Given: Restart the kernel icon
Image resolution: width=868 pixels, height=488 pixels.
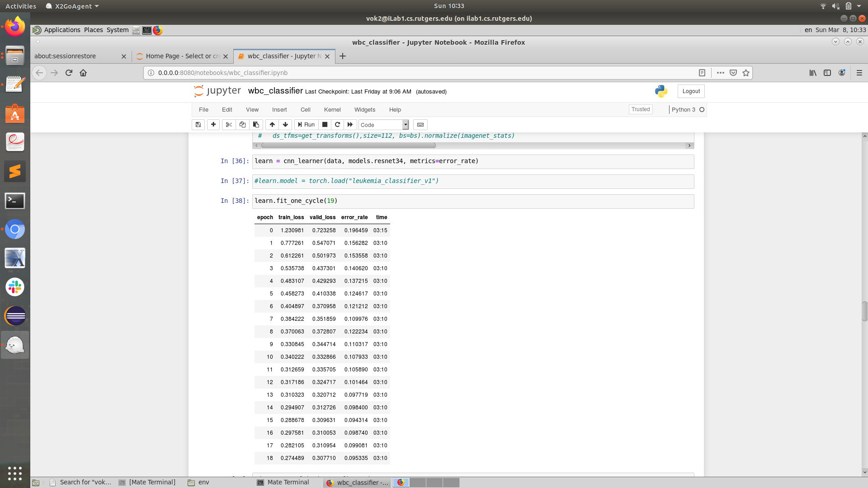Looking at the screenshot, I should (337, 125).
